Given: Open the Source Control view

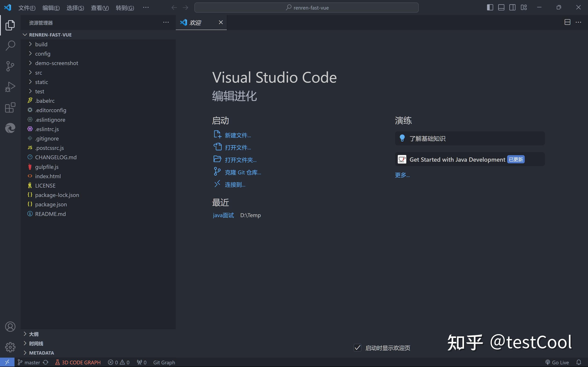Looking at the screenshot, I should coord(10,66).
